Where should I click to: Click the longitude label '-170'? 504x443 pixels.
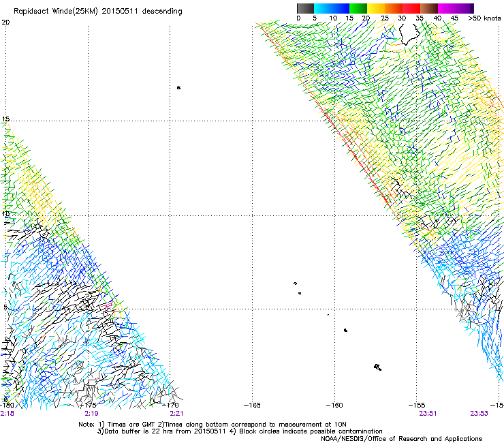tap(170, 405)
